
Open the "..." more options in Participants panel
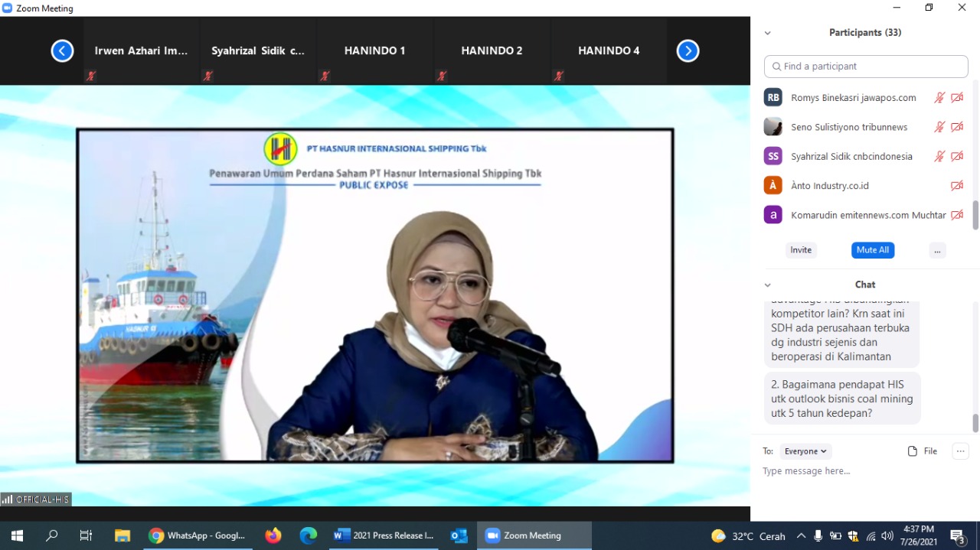tap(937, 249)
